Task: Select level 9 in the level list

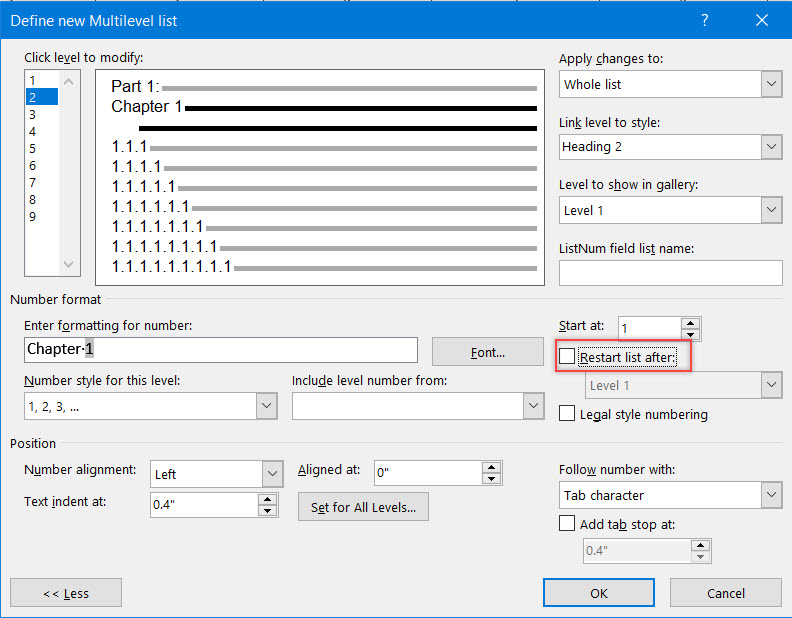Action: pos(42,217)
